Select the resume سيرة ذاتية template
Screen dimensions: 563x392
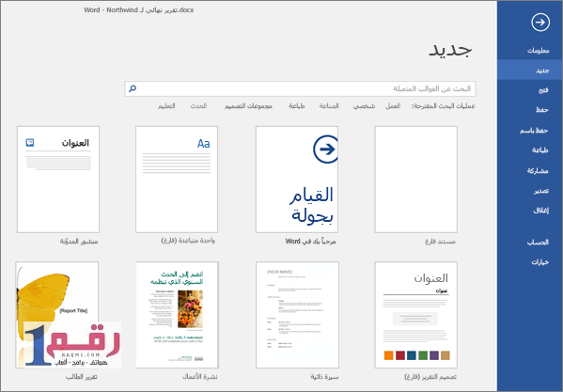coord(297,315)
